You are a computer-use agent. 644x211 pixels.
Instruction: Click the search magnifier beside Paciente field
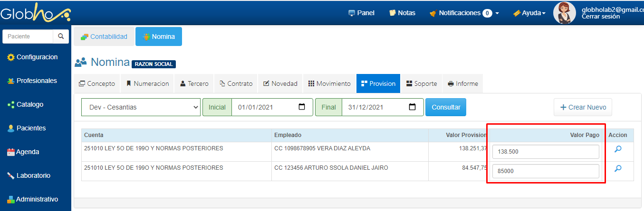(60, 36)
